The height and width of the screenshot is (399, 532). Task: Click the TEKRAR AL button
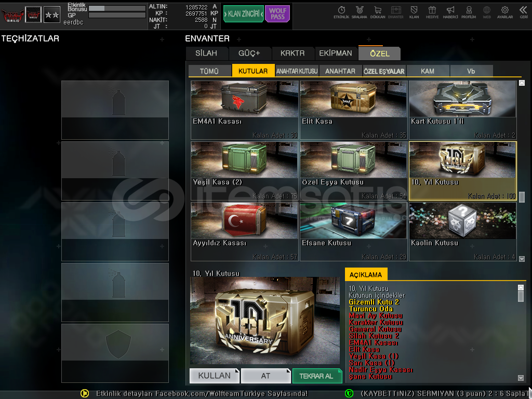pyautogui.click(x=317, y=376)
